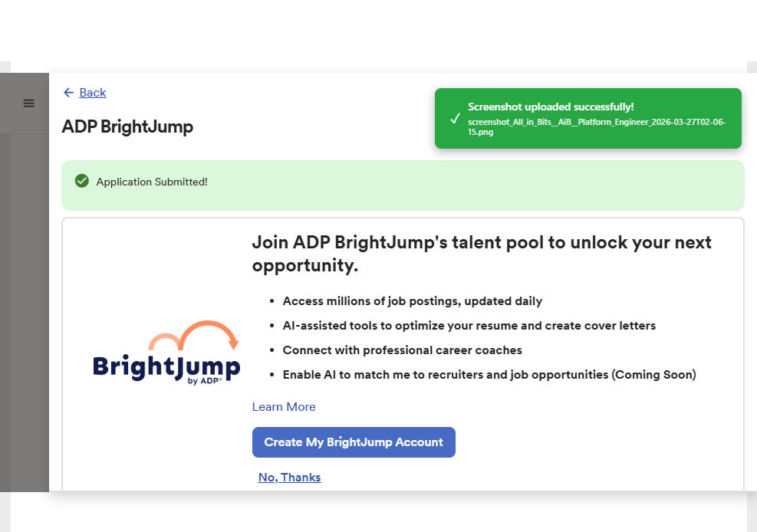The width and height of the screenshot is (757, 532).
Task: Click the left-pointing Back arrow icon
Action: 69,93
